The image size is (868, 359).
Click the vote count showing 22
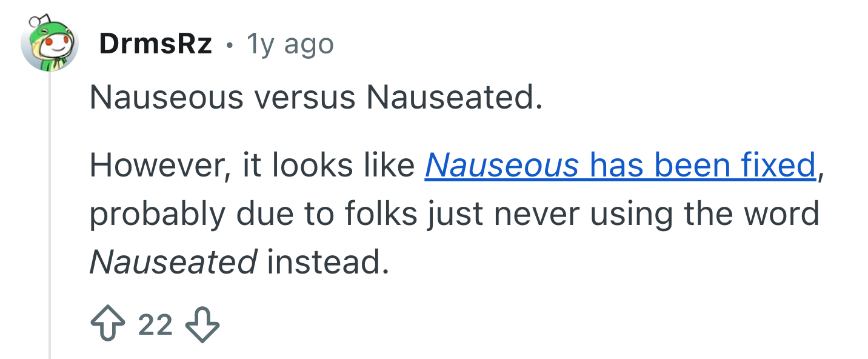tap(156, 325)
